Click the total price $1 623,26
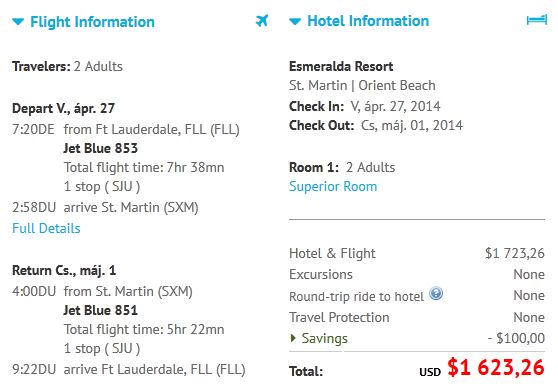558x391 pixels. click(x=496, y=367)
